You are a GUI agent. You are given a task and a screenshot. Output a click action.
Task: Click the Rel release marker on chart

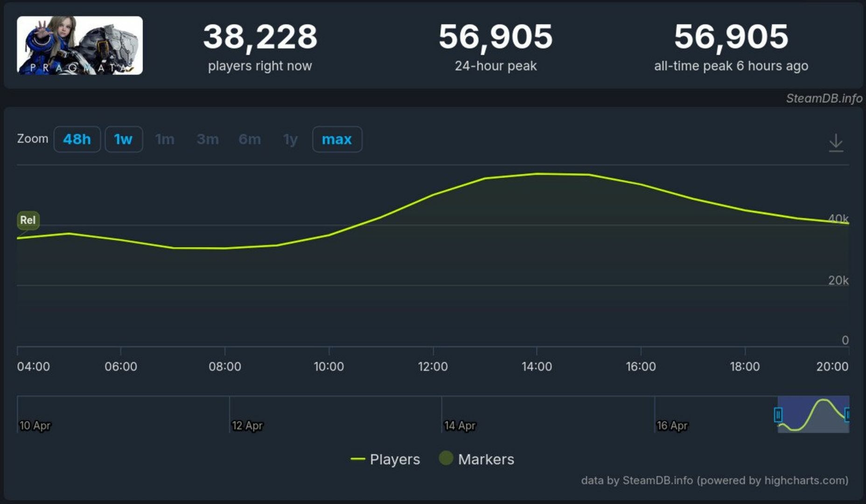pyautogui.click(x=28, y=220)
